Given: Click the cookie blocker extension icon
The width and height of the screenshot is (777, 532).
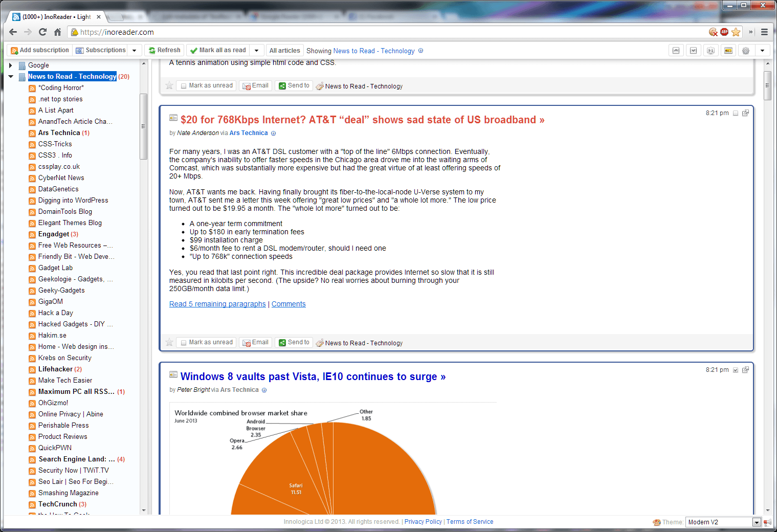Looking at the screenshot, I should [x=713, y=32].
